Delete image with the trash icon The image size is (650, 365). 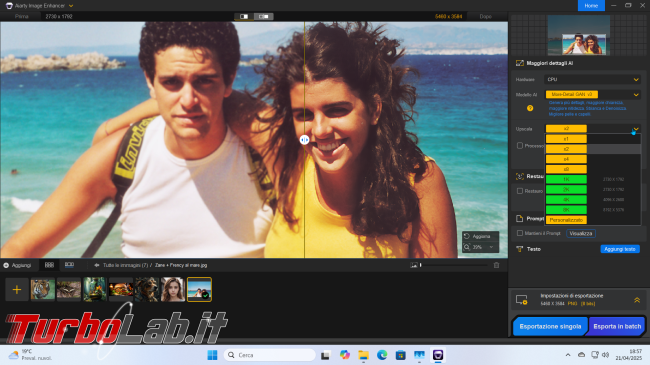point(496,265)
